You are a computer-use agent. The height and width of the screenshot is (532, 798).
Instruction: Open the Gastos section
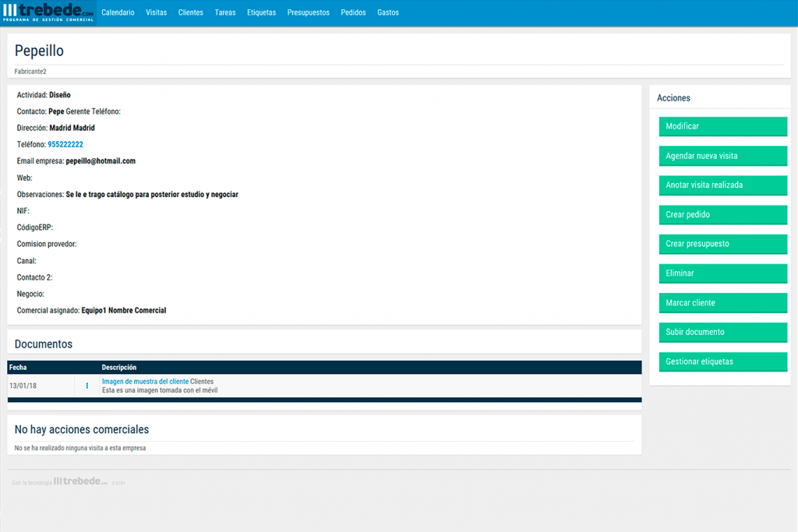(x=388, y=12)
